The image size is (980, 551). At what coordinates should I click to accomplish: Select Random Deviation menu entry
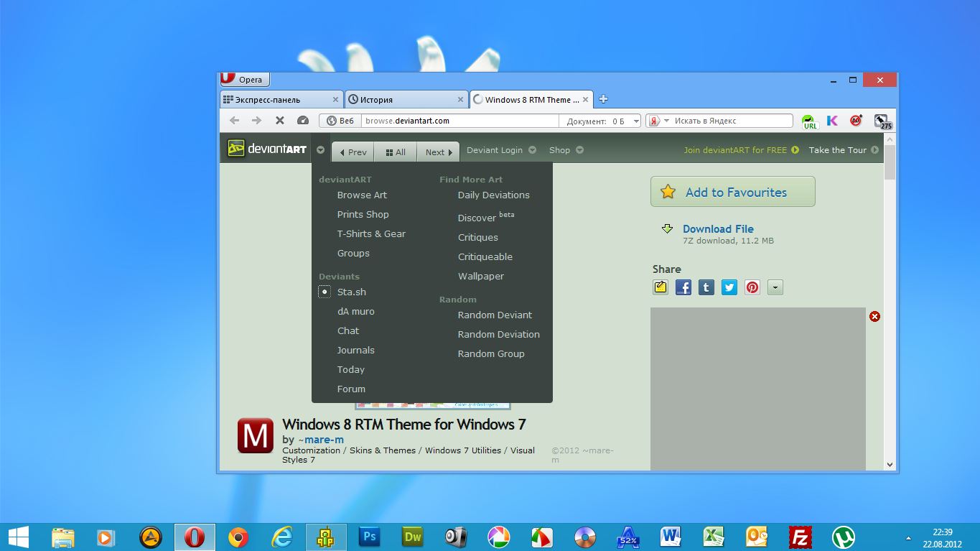pos(498,334)
